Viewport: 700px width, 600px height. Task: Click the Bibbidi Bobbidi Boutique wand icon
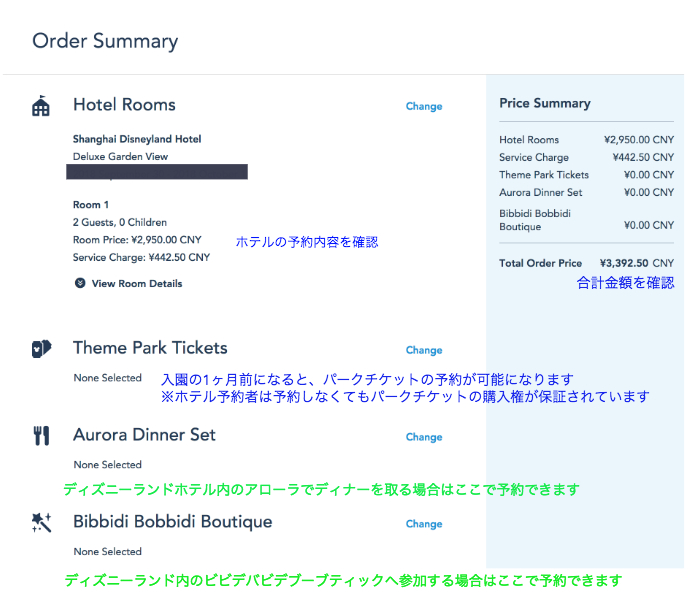[x=42, y=522]
